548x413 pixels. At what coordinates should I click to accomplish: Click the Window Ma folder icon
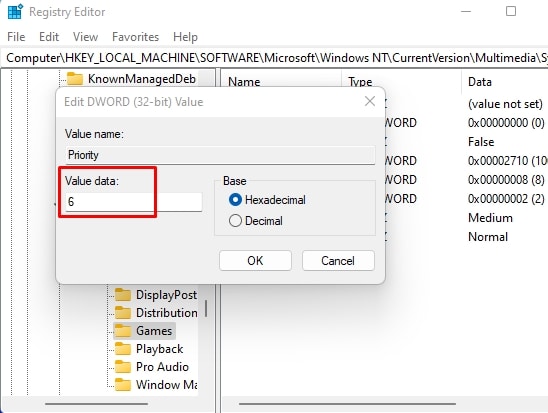pyautogui.click(x=123, y=385)
